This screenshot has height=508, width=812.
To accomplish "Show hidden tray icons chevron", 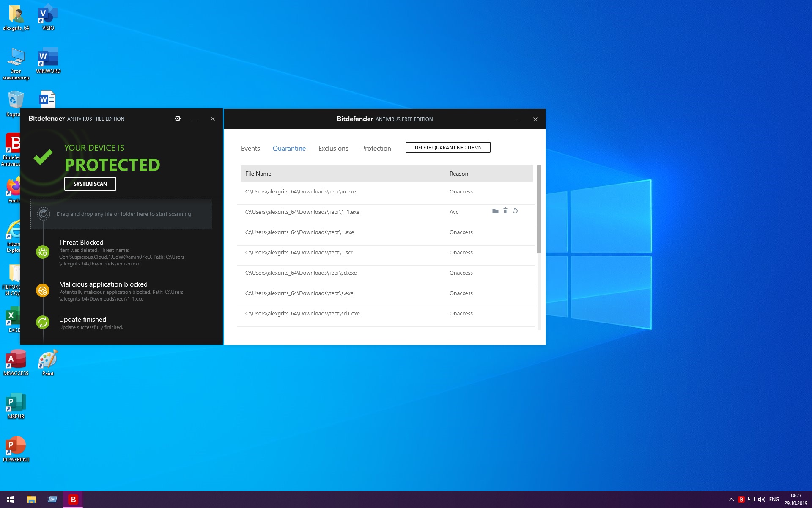I will coord(731,500).
